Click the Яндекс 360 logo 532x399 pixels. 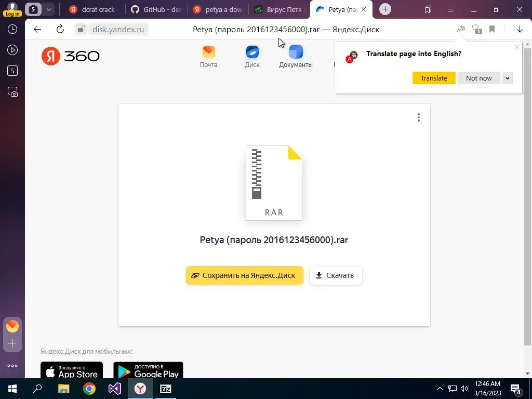pyautogui.click(x=71, y=56)
